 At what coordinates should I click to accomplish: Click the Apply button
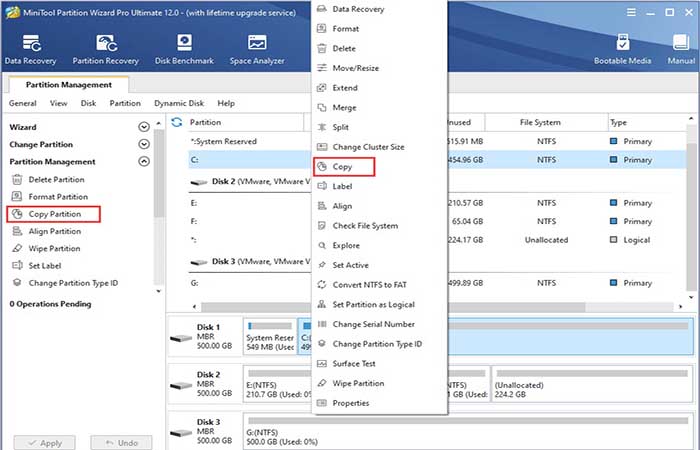click(45, 443)
